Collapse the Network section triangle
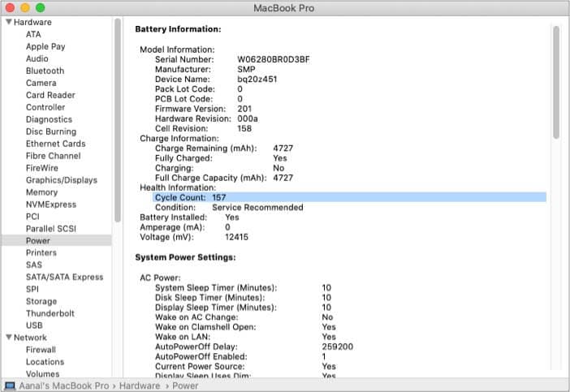 (x=9, y=337)
